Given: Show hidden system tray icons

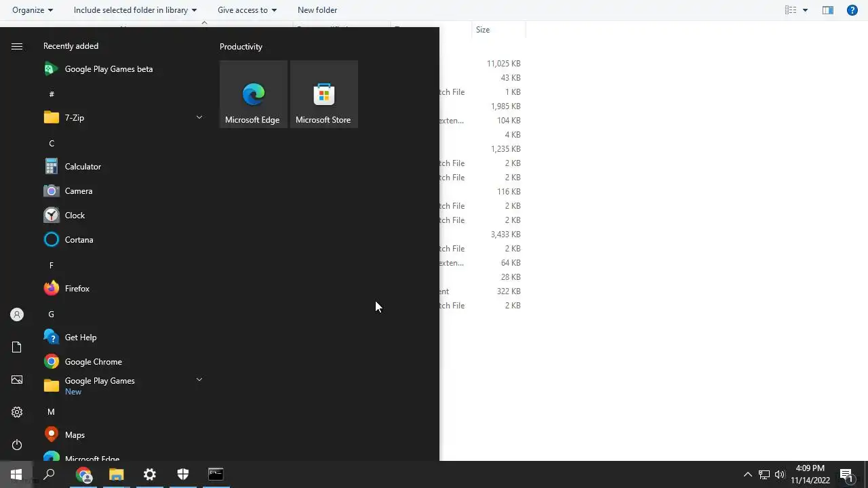Looking at the screenshot, I should 748,474.
